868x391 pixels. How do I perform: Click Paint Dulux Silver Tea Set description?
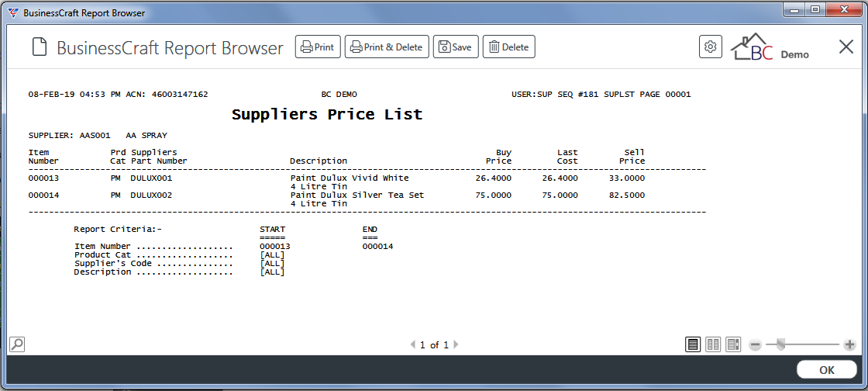point(357,195)
